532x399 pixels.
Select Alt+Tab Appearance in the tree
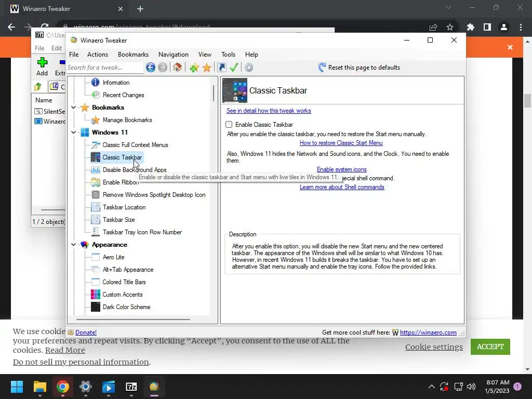pyautogui.click(x=128, y=270)
